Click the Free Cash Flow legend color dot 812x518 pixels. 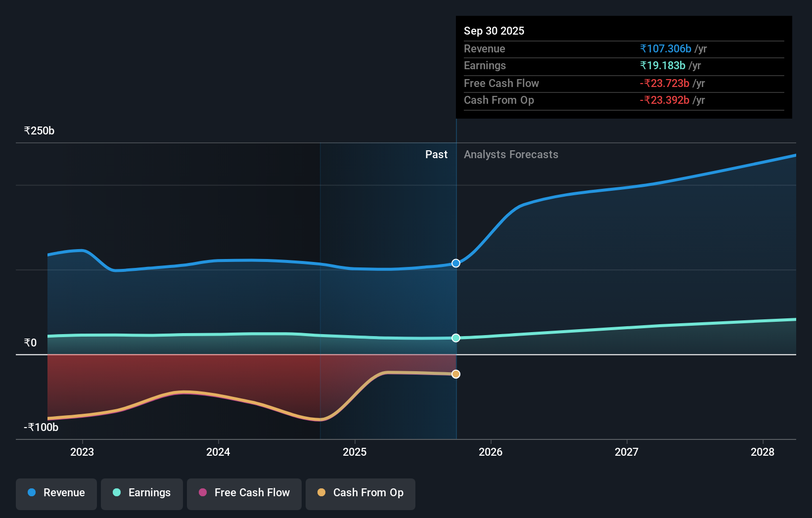tap(202, 493)
